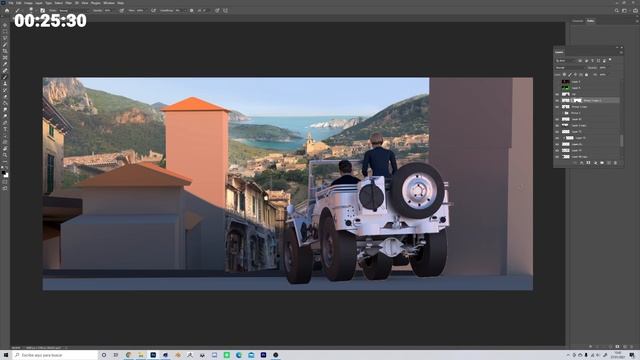Image resolution: width=640 pixels, height=360 pixels.
Task: Select the Brush tool in the toolbar
Action: coord(5,77)
